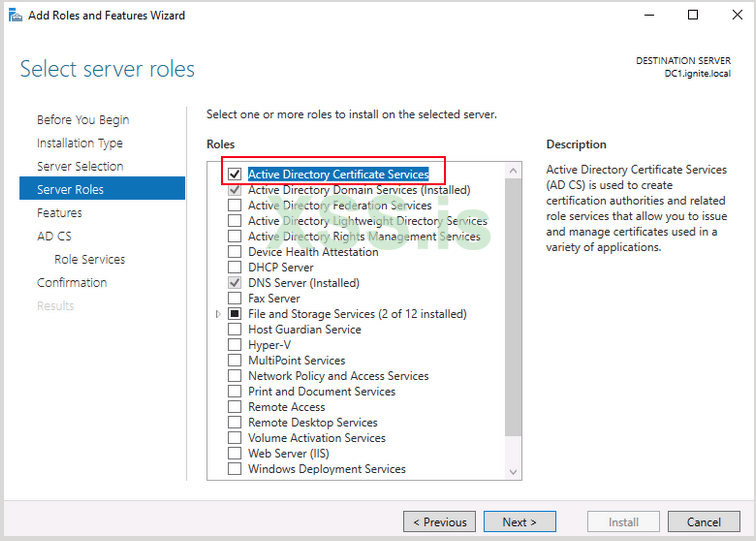Image resolution: width=756 pixels, height=541 pixels.
Task: Select the Remote Desktop Services checkbox
Action: 234,423
